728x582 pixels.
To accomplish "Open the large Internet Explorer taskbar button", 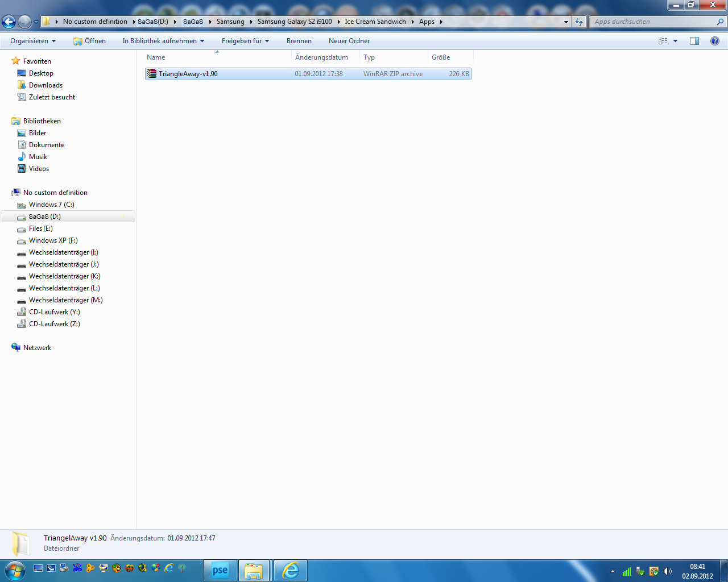I will point(291,571).
